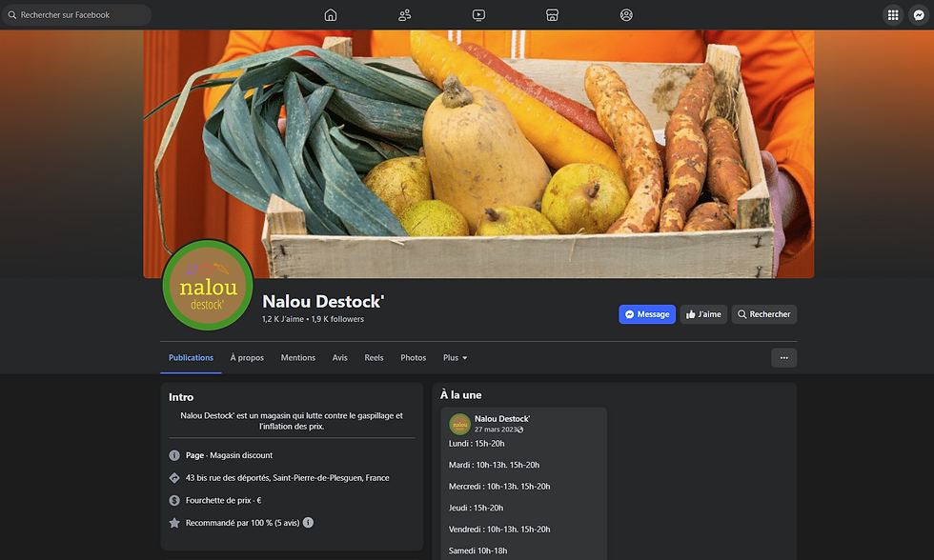Open the cover photo of vegetable crate
Image resolution: width=934 pixels, height=560 pixels.
click(478, 153)
